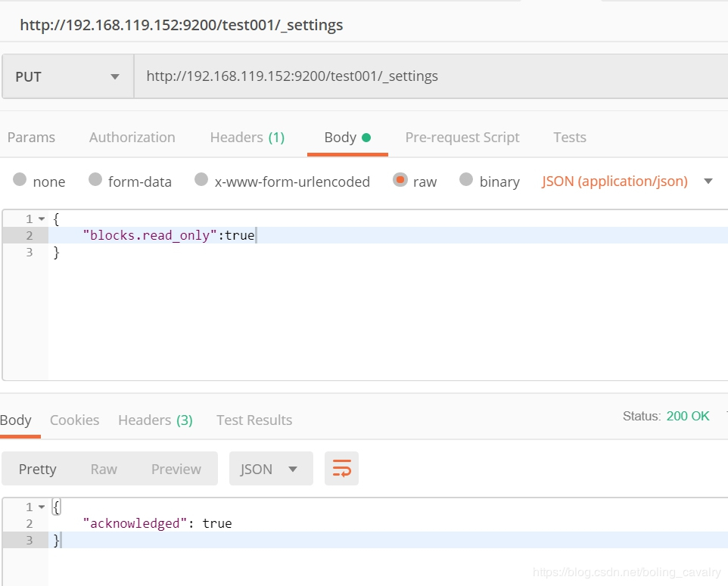The width and height of the screenshot is (728, 586).
Task: Open the PUT method dropdown
Action: click(x=68, y=76)
